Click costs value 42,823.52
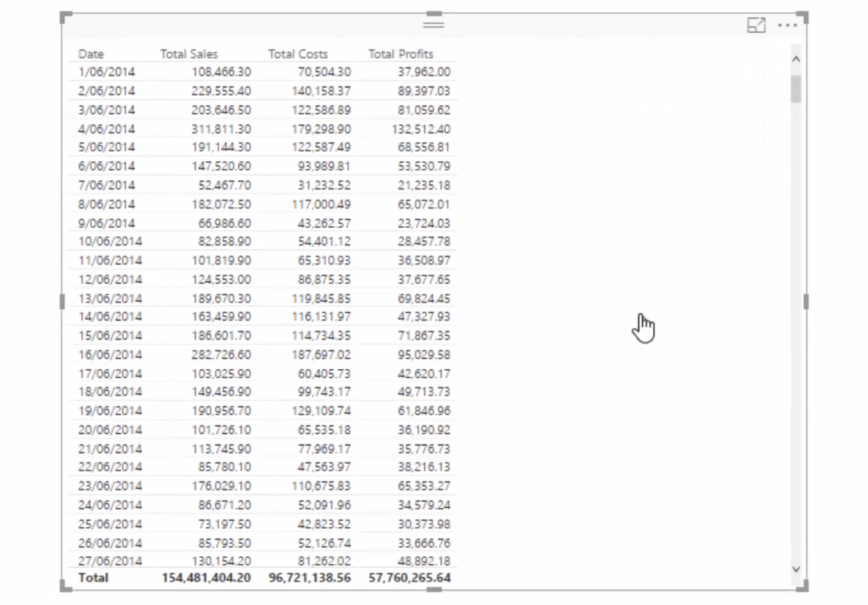This screenshot has height=605, width=868. pos(324,524)
